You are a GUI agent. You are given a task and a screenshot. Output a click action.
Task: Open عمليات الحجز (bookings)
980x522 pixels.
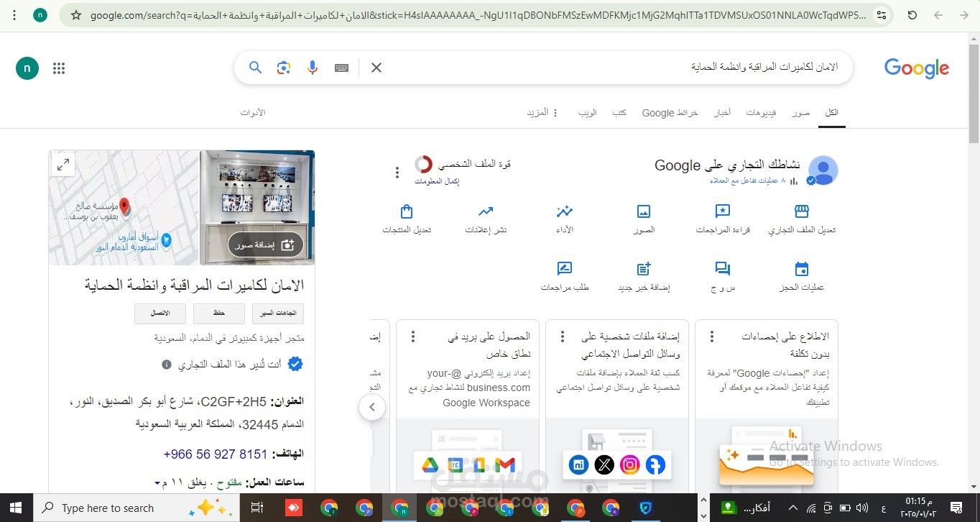click(x=802, y=277)
